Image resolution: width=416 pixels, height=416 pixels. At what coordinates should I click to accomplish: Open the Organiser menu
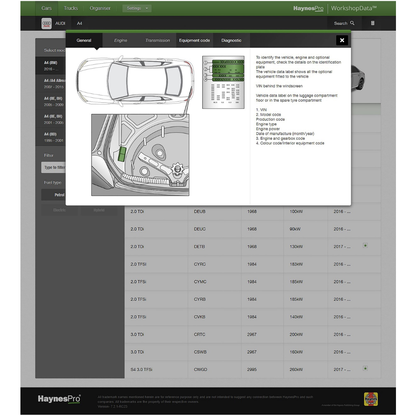(x=100, y=8)
